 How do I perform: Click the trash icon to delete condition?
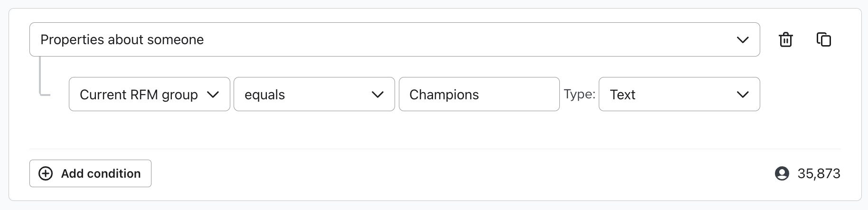coord(786,39)
